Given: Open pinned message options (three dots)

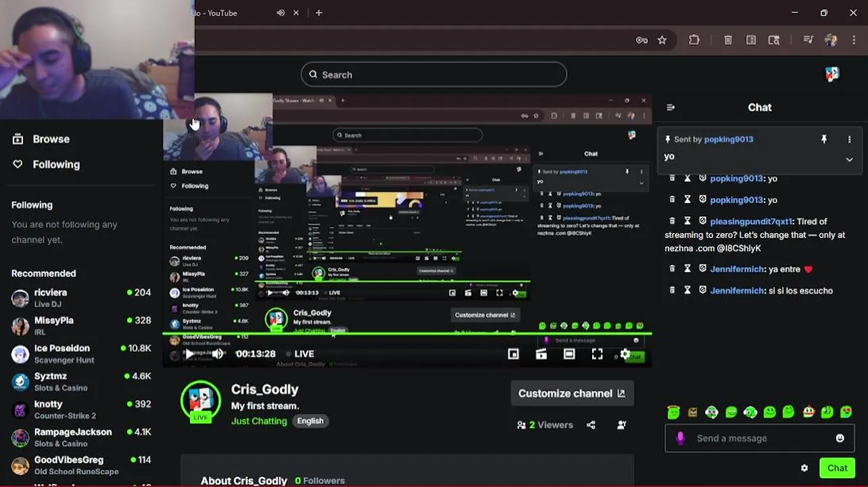Looking at the screenshot, I should tap(849, 139).
